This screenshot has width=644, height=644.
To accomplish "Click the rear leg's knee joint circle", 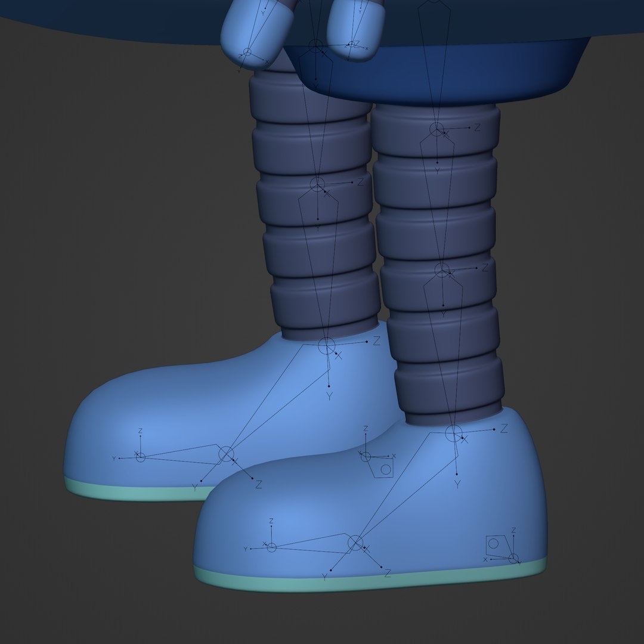I will point(317,184).
